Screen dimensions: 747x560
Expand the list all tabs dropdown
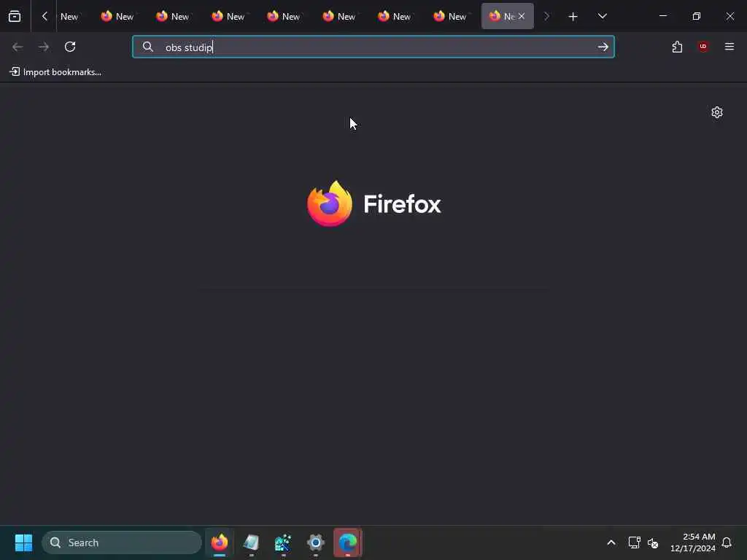(x=602, y=16)
